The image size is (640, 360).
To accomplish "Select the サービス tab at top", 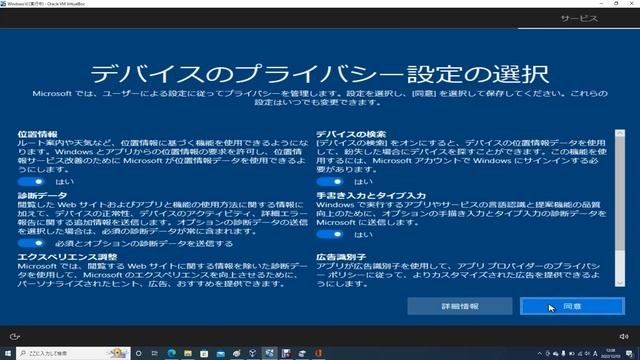I will [x=579, y=18].
